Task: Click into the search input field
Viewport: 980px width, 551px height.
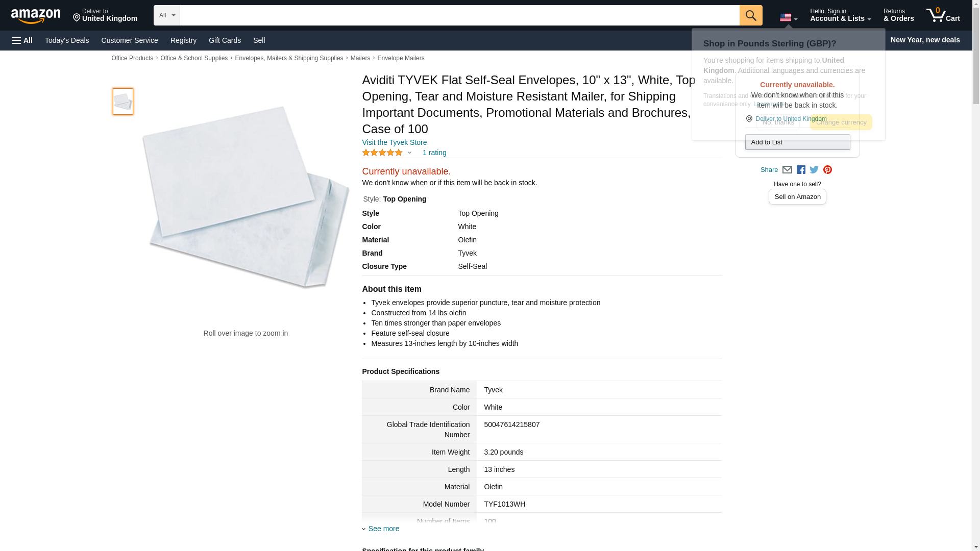Action: [x=459, y=15]
